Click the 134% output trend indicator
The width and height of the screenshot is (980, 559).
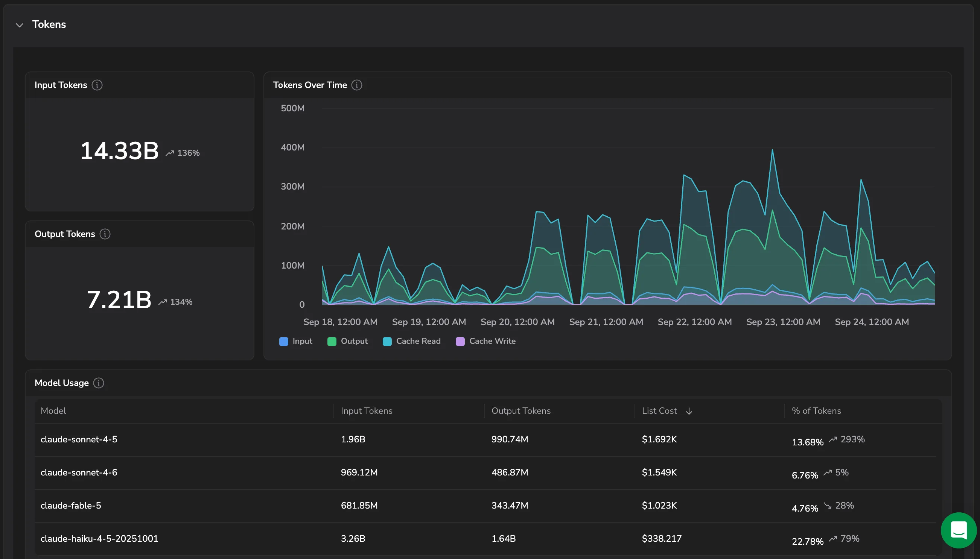175,302
